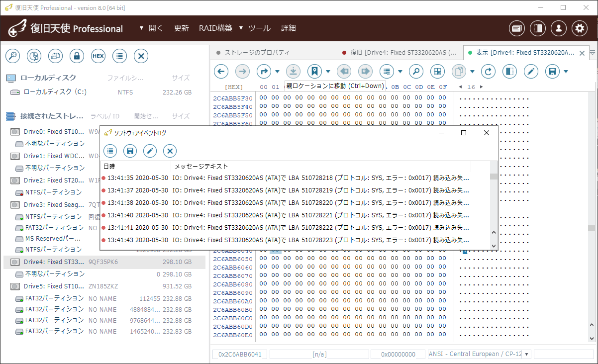
Task: Open the dropdown arrow beside the hex list icon
Action: click(400, 72)
